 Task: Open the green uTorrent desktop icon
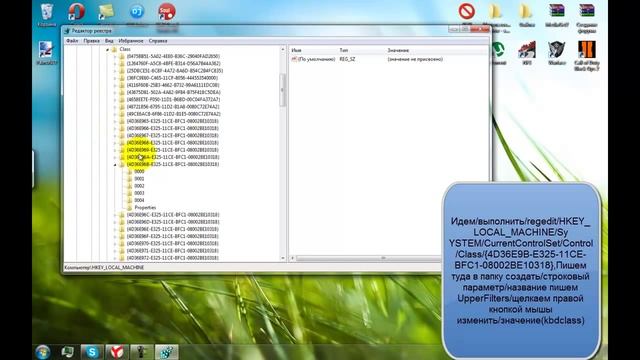tap(498, 50)
